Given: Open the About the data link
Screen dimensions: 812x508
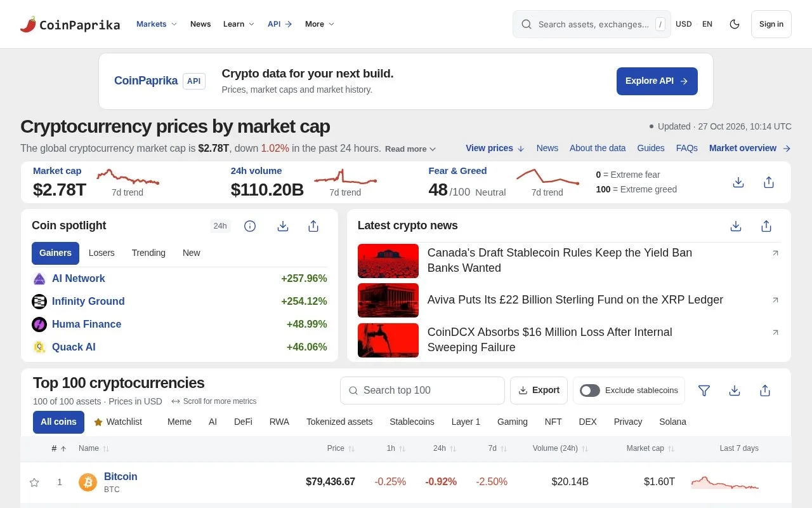Looking at the screenshot, I should pyautogui.click(x=598, y=148).
